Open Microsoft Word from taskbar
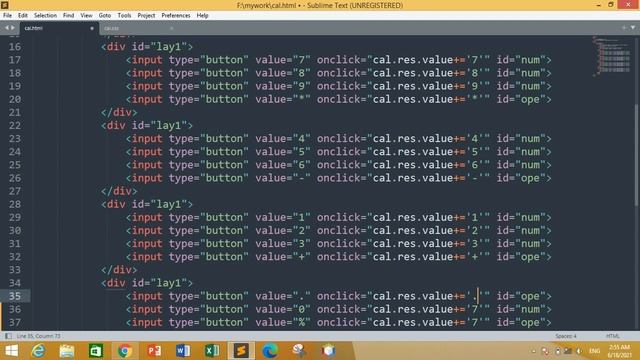The width and height of the screenshot is (640, 360). 183,351
